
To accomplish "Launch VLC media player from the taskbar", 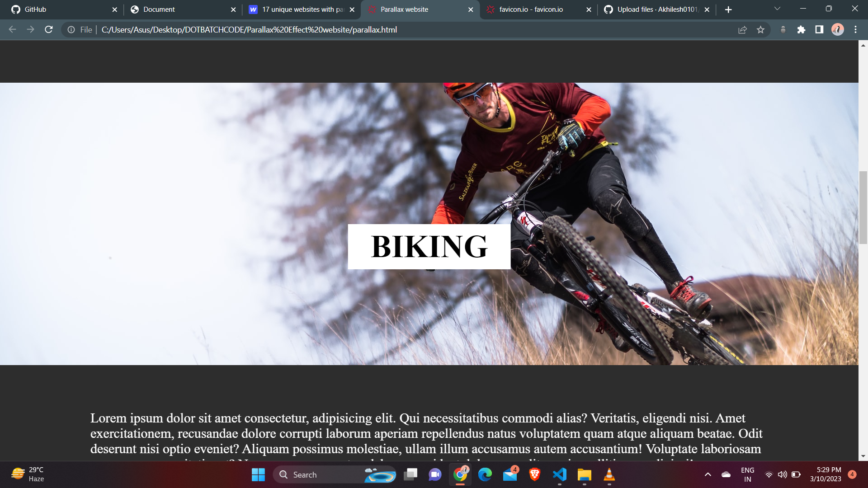I will [x=609, y=475].
